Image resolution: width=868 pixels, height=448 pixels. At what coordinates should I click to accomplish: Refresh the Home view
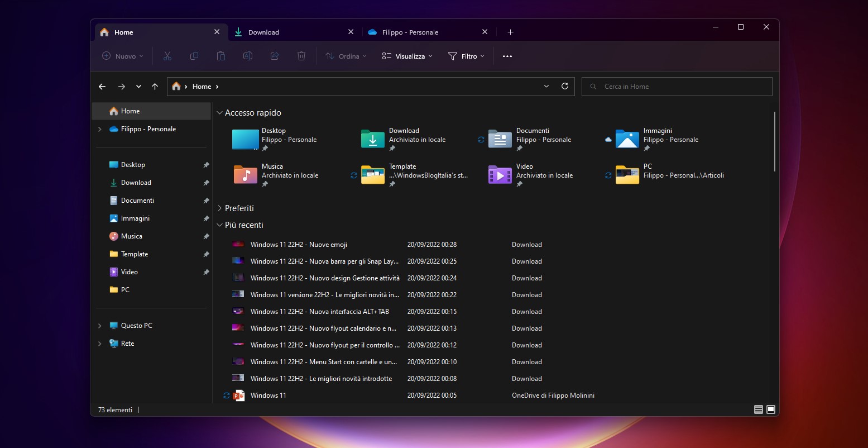tap(565, 87)
